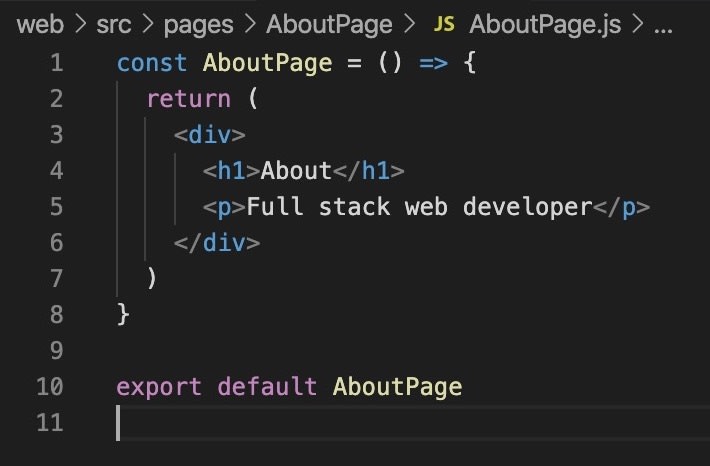The height and width of the screenshot is (466, 710).
Task: Click line number 8 in gutter
Action: (x=57, y=315)
